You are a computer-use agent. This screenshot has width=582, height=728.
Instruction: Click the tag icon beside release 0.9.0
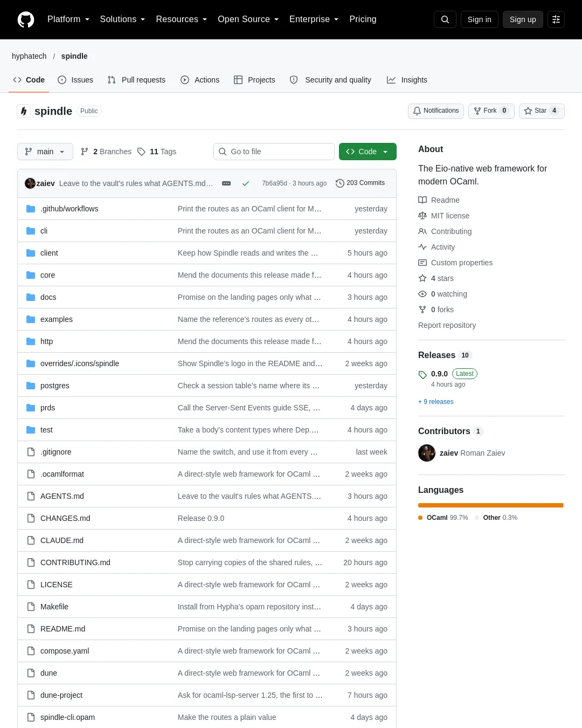(422, 375)
